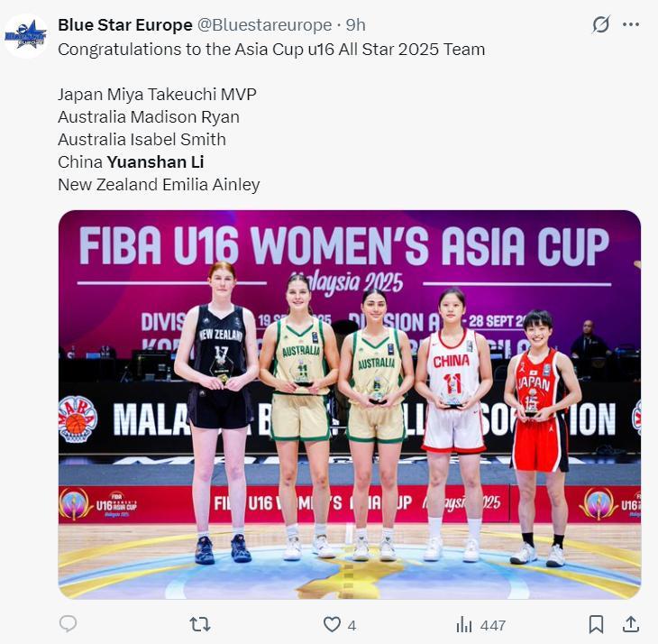Open view analytics bar chart icon

coord(464,624)
